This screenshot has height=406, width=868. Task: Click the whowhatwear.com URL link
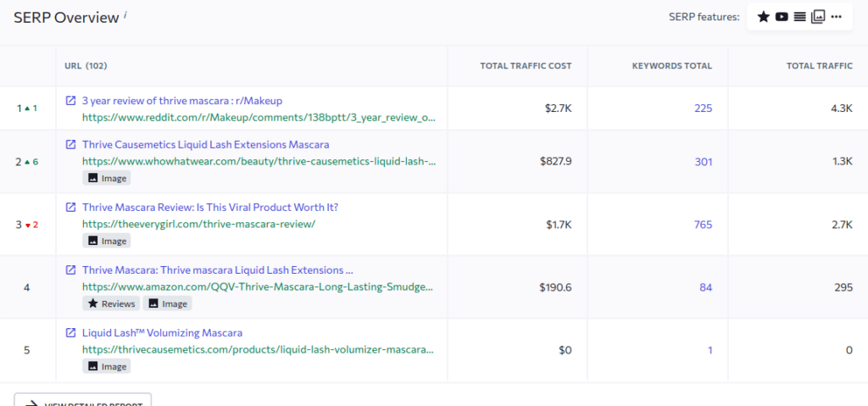pyautogui.click(x=259, y=161)
